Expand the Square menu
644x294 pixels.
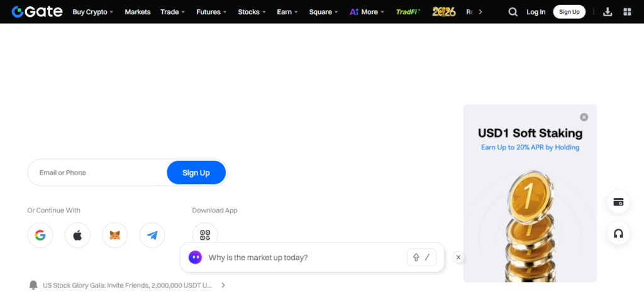pos(324,12)
